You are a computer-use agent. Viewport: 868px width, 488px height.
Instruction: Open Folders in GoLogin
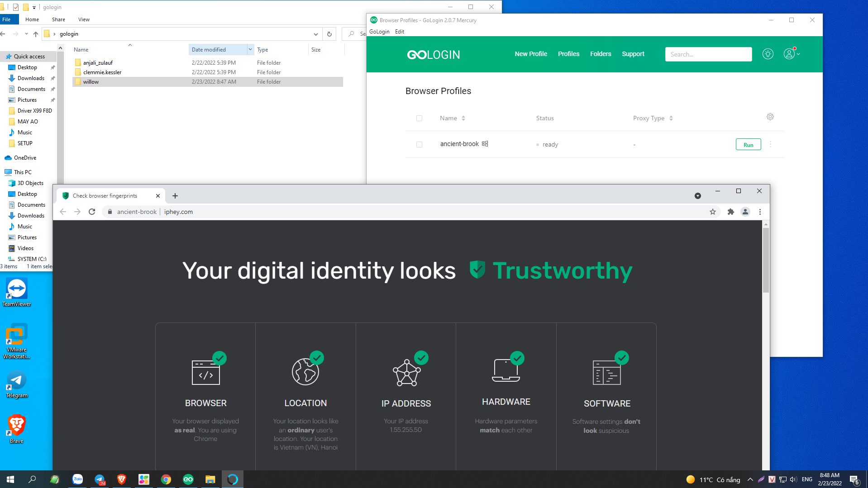[x=601, y=54]
